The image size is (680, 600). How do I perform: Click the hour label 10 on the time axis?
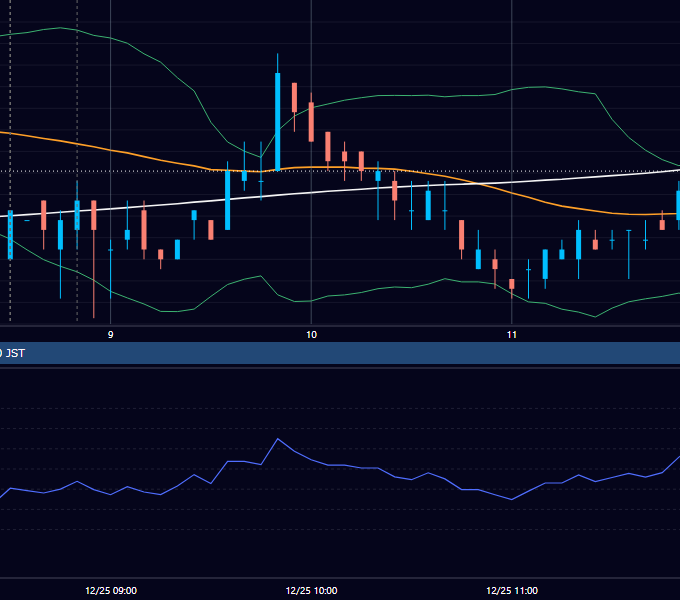click(x=311, y=335)
